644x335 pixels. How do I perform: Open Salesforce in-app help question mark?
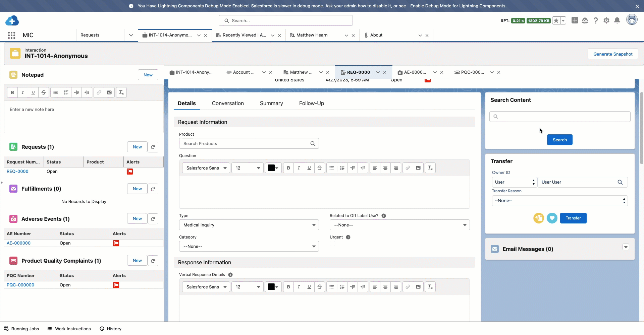coord(596,20)
